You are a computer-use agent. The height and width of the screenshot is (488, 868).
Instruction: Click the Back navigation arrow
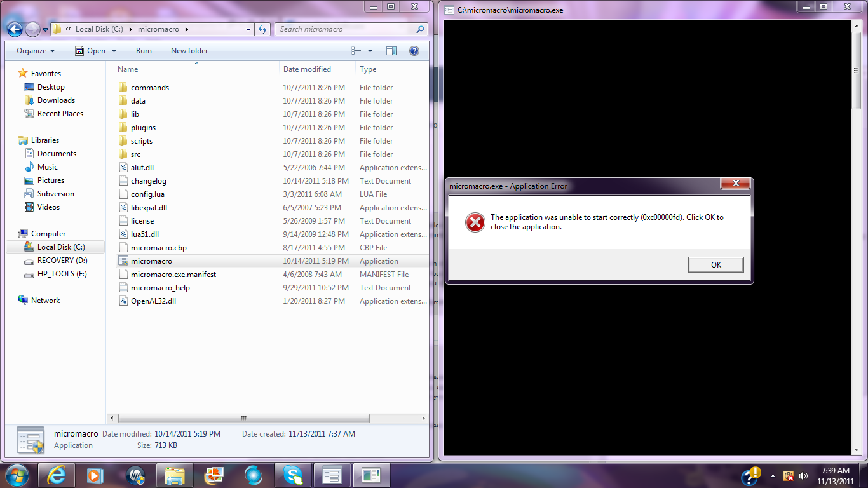coord(15,29)
